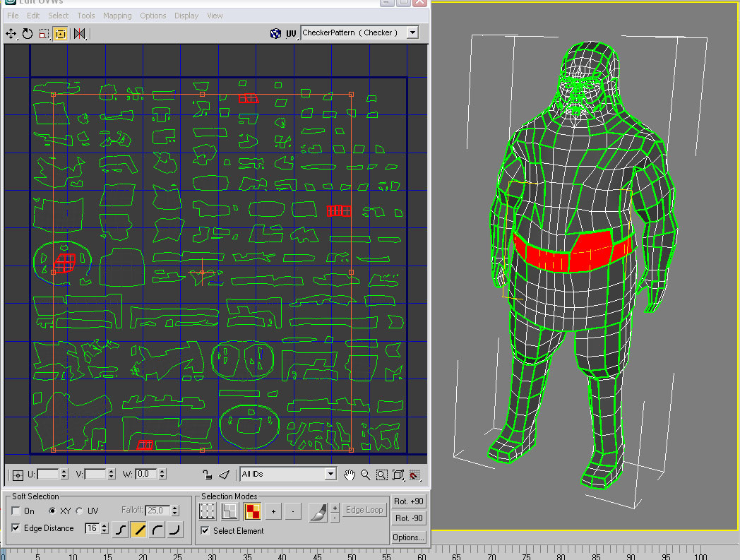Screen dimensions: 740x560
Task: Click the Rot. +90 button
Action: coord(409,501)
